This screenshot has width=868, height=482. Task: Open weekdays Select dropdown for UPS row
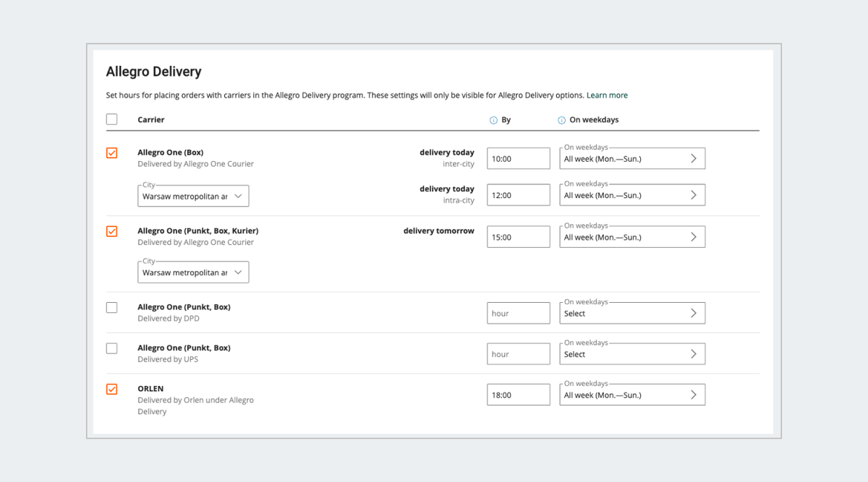coord(632,354)
